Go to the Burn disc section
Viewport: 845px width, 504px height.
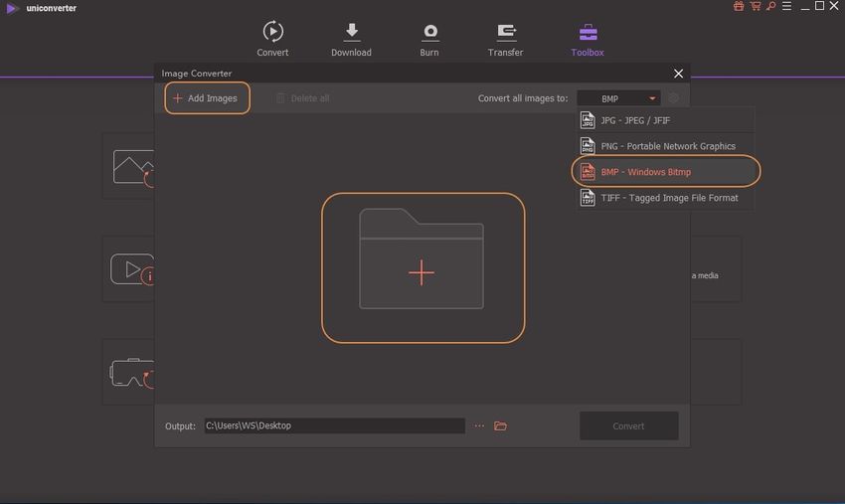[x=429, y=32]
